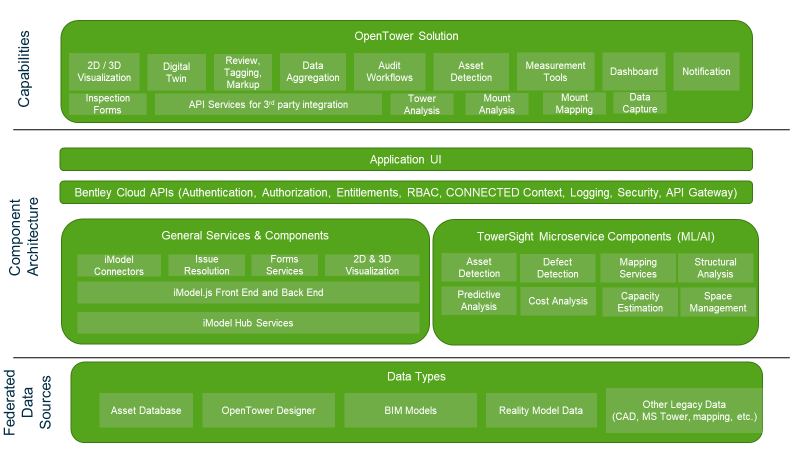Select the Cost Analysis box
This screenshot has width=800, height=450.
pos(558,301)
